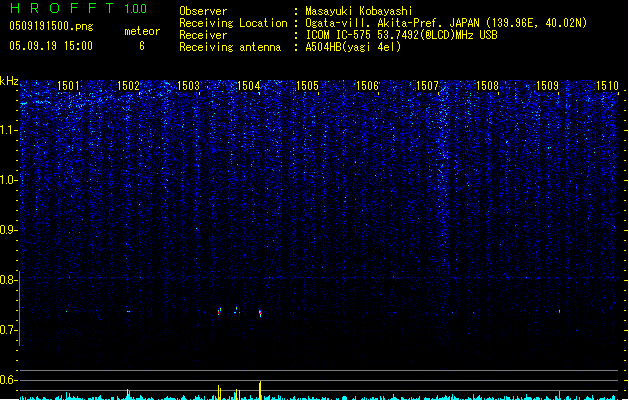Image resolution: width=629 pixels, height=400 pixels.
Task: Click the Receiving antenna label
Action: [230, 47]
